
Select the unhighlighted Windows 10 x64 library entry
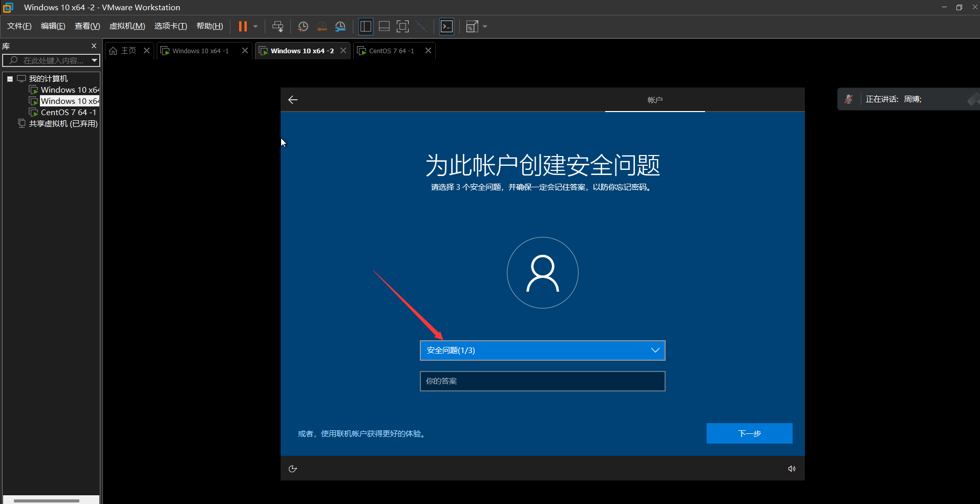(70, 90)
